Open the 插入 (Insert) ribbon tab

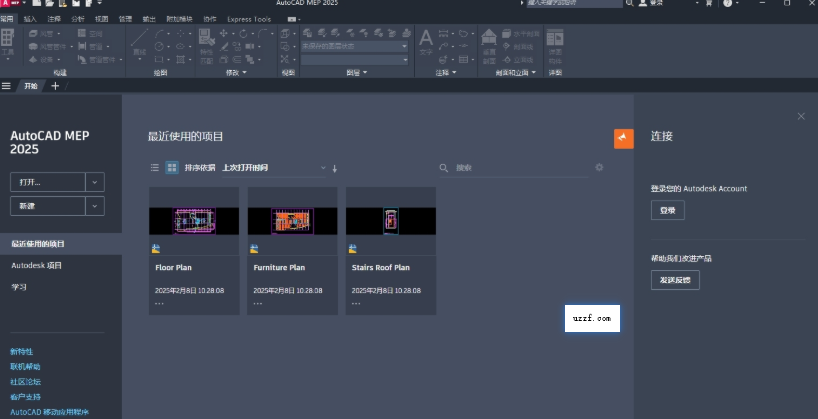[30, 19]
